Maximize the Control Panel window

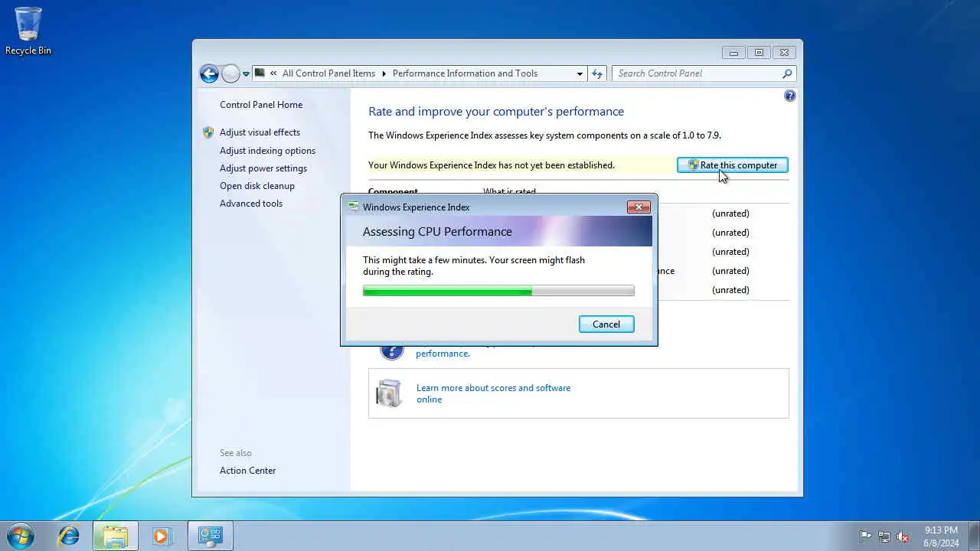click(x=759, y=53)
